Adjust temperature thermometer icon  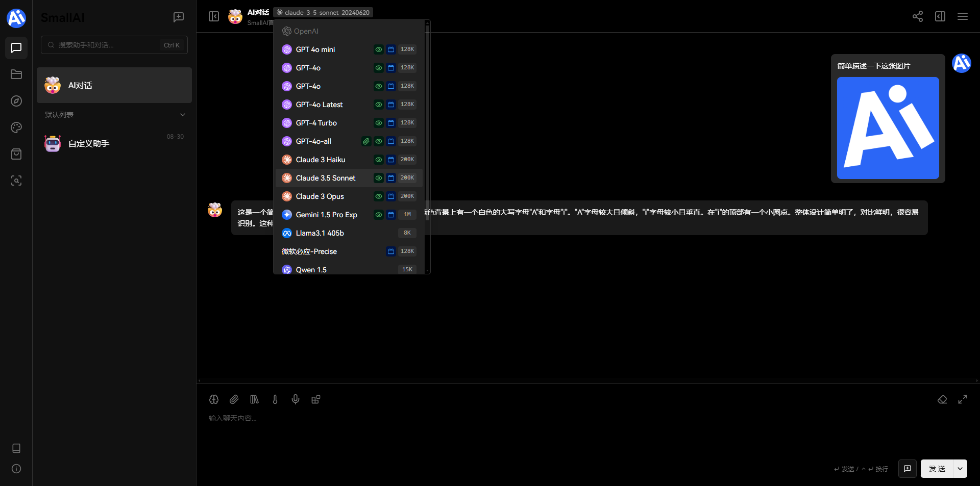click(275, 399)
